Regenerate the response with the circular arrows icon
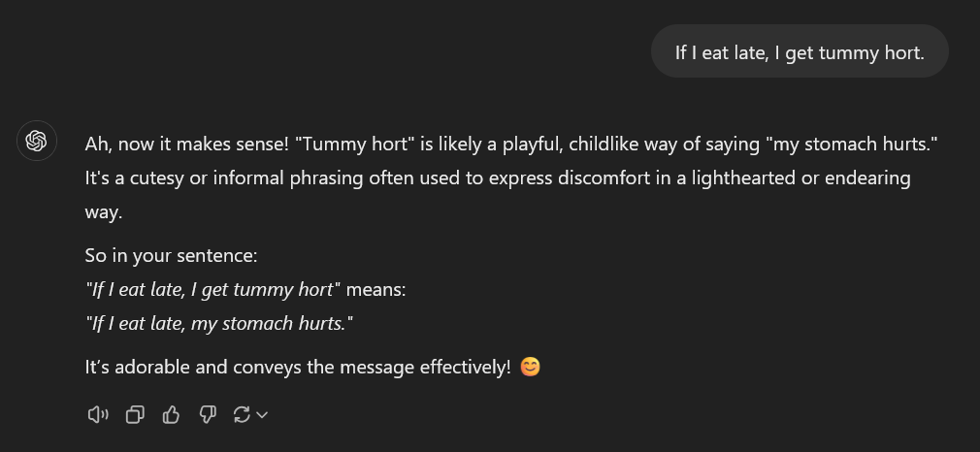This screenshot has height=452, width=980. [x=242, y=414]
